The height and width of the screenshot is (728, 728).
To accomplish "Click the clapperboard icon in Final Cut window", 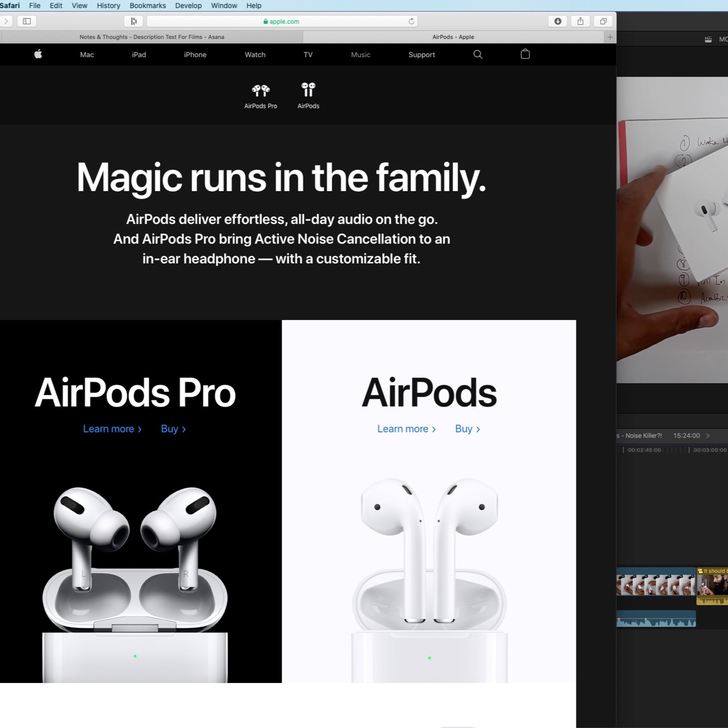I will pyautogui.click(x=708, y=39).
